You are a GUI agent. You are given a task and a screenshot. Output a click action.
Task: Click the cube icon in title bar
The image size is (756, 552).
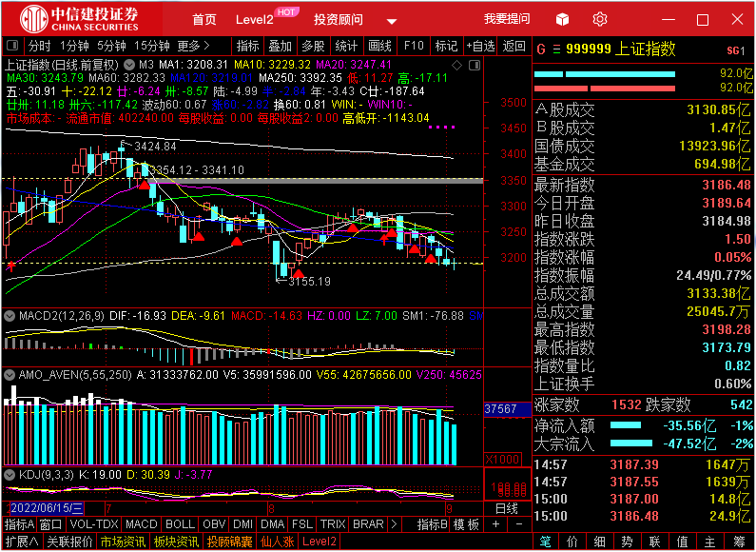(562, 19)
